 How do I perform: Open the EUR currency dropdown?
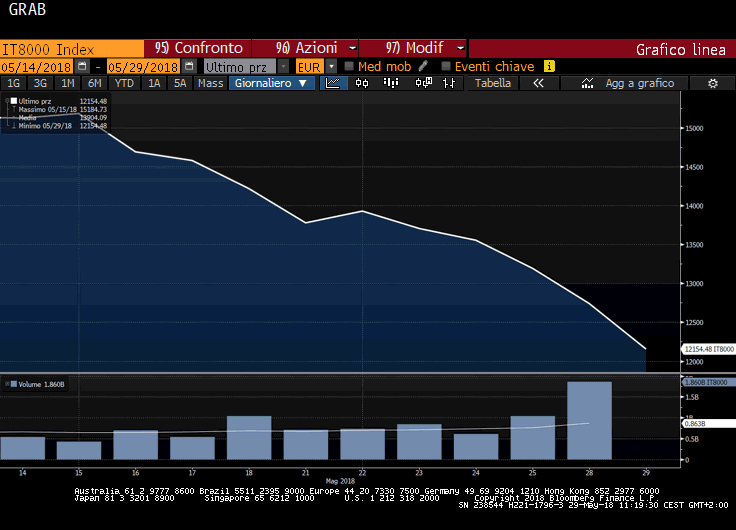coord(330,67)
